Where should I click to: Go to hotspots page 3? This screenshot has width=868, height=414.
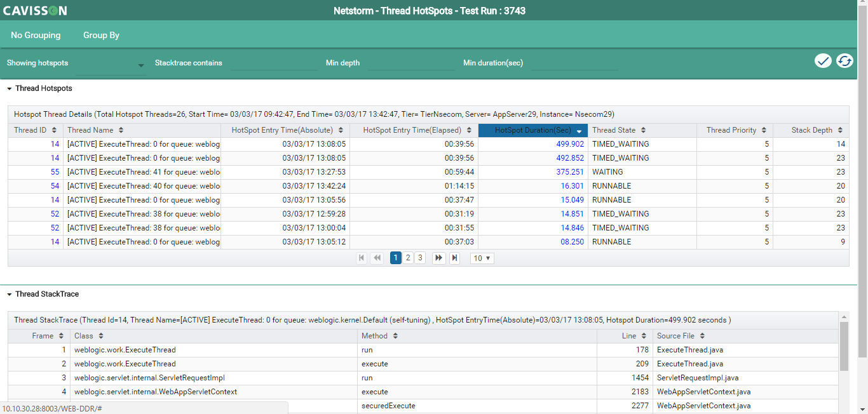[x=420, y=258]
